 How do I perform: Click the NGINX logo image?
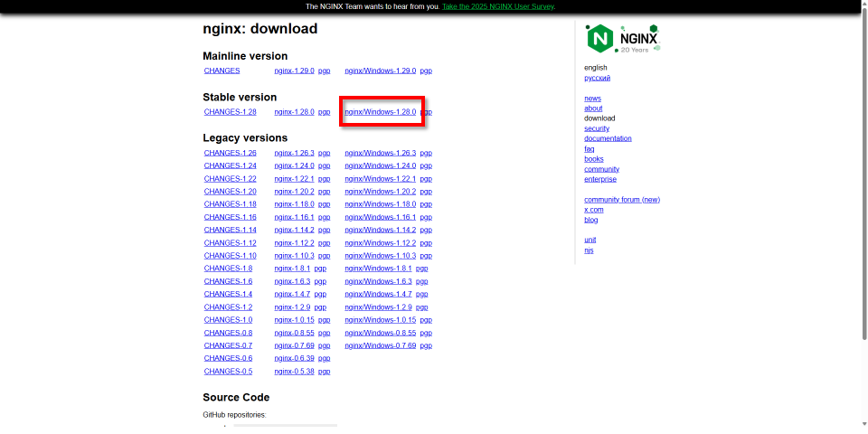click(622, 38)
